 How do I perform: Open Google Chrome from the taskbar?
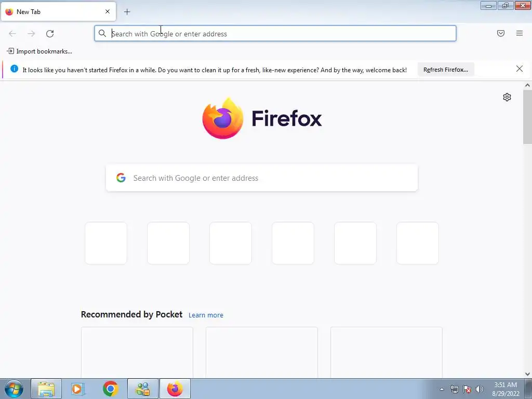pyautogui.click(x=111, y=389)
